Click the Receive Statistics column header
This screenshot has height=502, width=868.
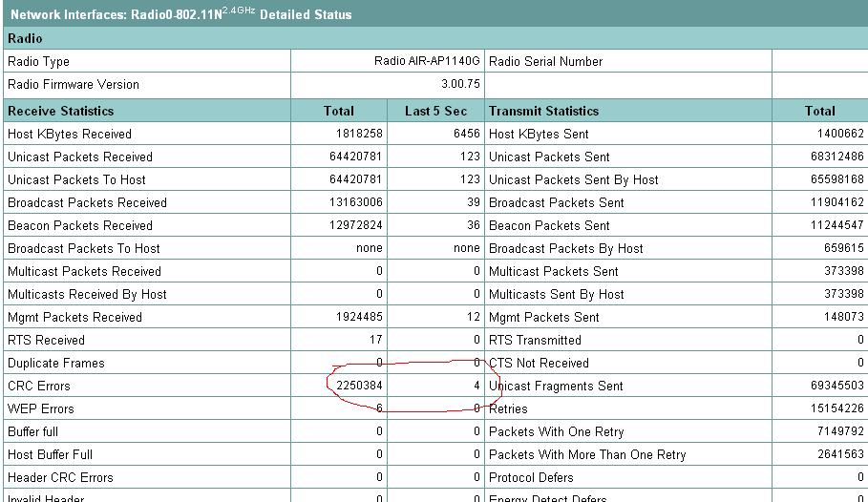(x=61, y=111)
